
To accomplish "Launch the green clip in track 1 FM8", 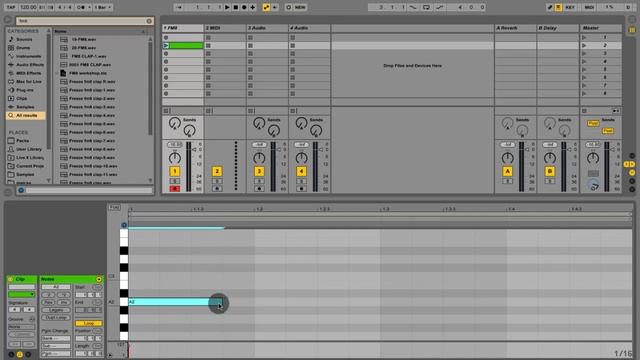I will point(166,46).
